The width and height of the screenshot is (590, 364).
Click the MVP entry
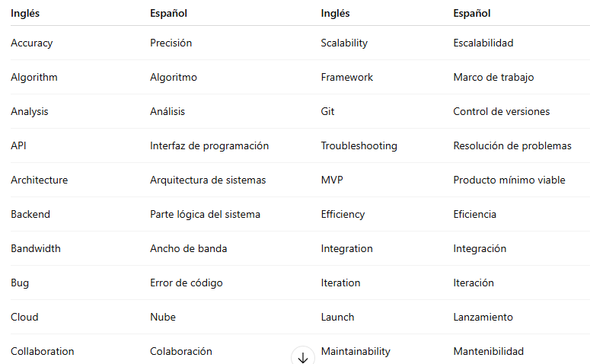tap(332, 180)
